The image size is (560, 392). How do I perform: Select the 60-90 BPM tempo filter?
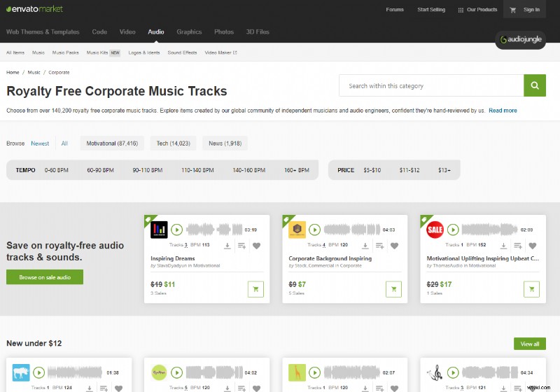point(100,170)
